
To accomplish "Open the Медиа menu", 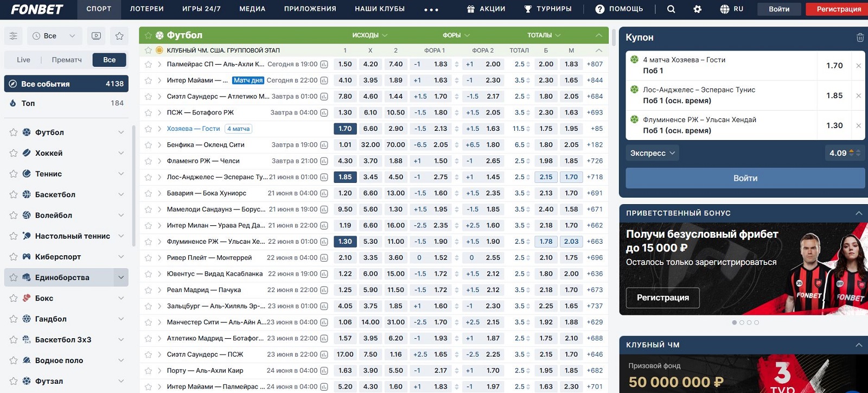I will point(252,9).
